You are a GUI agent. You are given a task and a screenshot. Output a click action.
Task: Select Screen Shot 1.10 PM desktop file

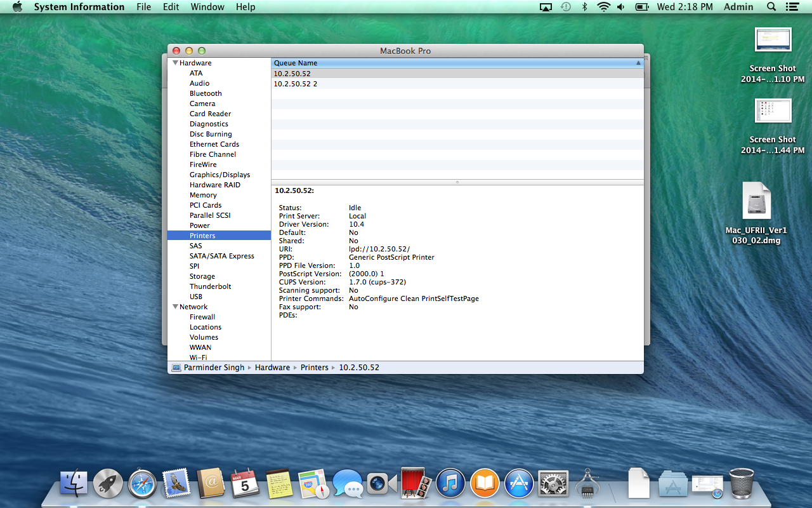pos(773,55)
